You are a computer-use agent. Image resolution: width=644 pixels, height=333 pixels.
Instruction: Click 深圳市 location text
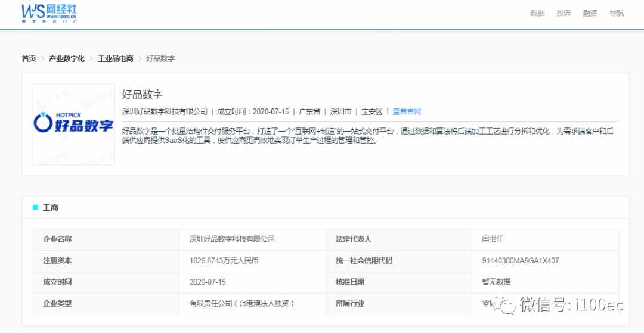click(341, 111)
